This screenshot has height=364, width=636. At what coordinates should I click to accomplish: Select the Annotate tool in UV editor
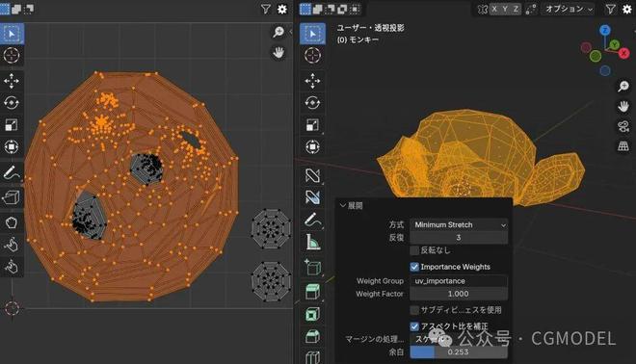pyautogui.click(x=12, y=172)
